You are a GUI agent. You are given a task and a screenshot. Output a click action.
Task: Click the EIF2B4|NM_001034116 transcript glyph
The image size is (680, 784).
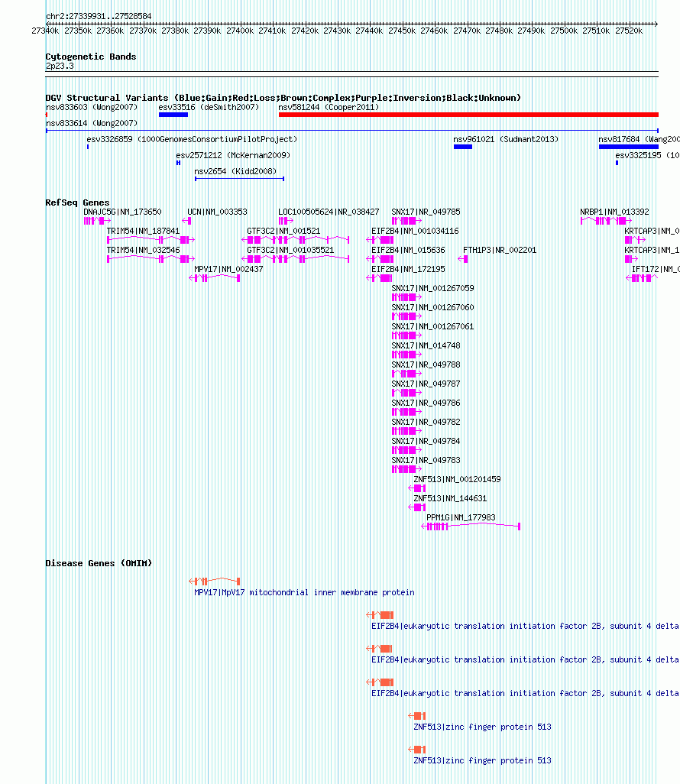pyautogui.click(x=380, y=240)
